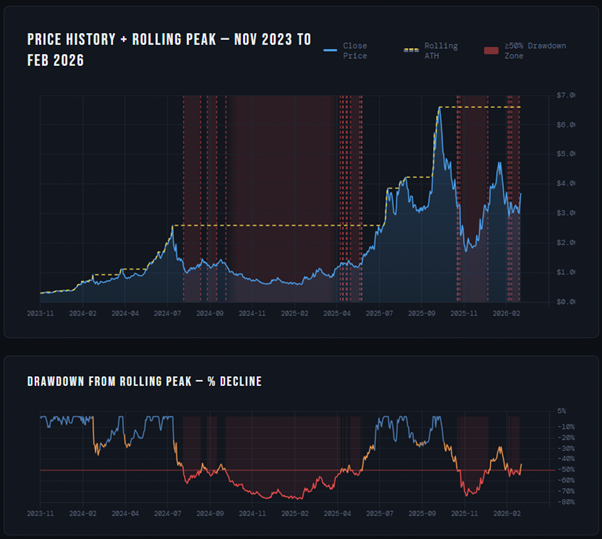Click 2023-11 date on the price chart axis
Screen dimensions: 602x539
[x=41, y=313]
